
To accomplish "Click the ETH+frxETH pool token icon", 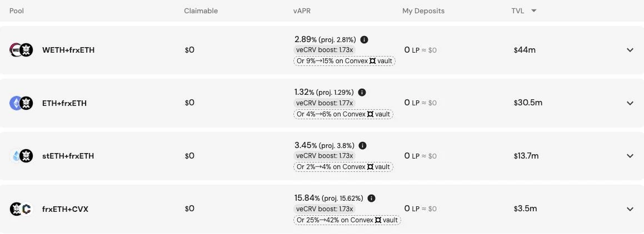I will point(22,103).
